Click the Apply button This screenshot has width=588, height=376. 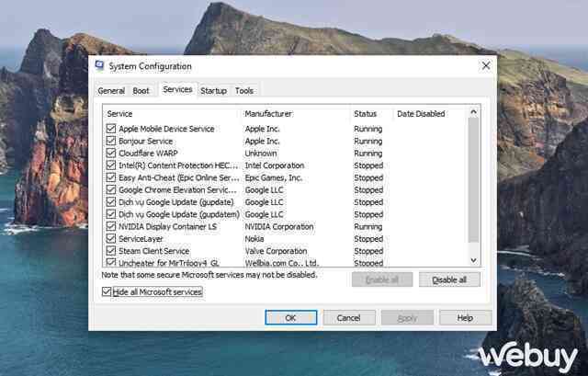407,318
